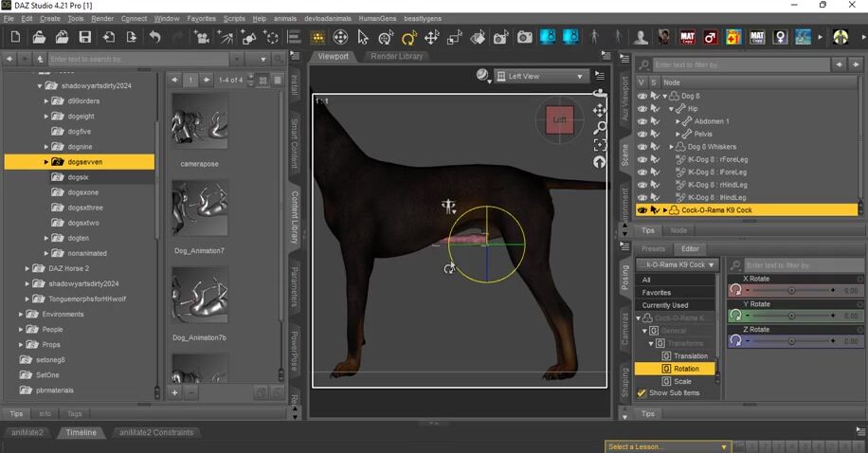
Task: Select the Rotate tool in the toolbar
Action: 409,38
